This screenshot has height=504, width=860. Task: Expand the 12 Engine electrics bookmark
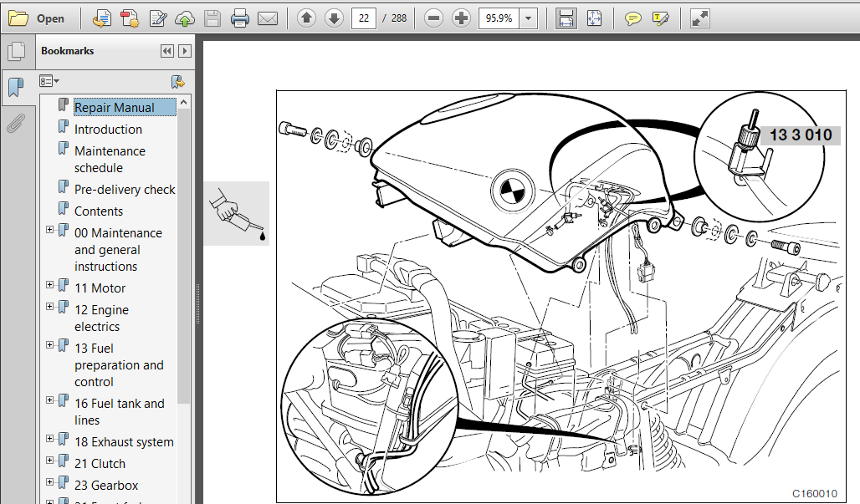tap(49, 306)
